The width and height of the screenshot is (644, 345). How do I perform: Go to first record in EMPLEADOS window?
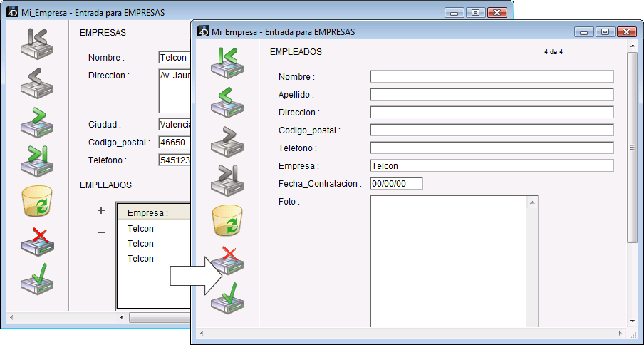[x=227, y=62]
